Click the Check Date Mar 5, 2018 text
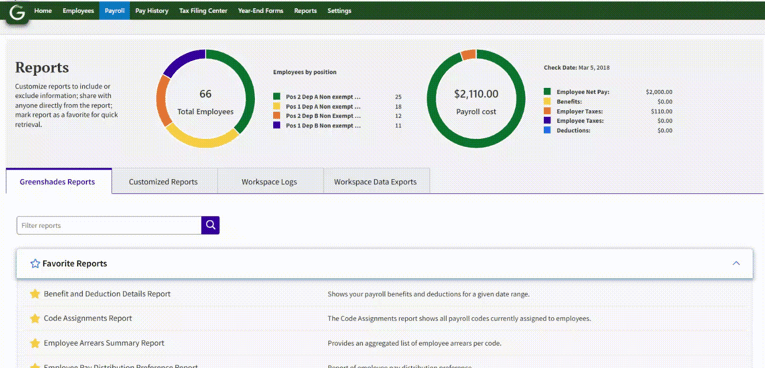Image resolution: width=765 pixels, height=368 pixels. click(x=577, y=68)
